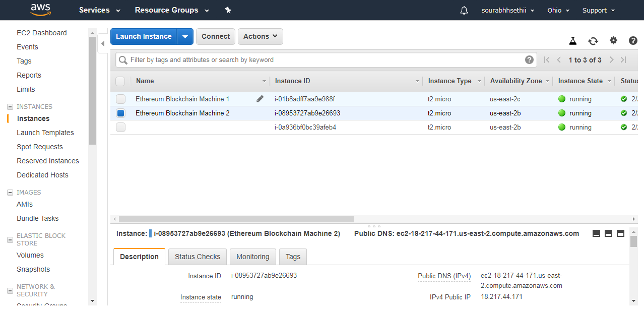This screenshot has height=310, width=644.
Task: Open the show/hide columns gear
Action: 613,40
